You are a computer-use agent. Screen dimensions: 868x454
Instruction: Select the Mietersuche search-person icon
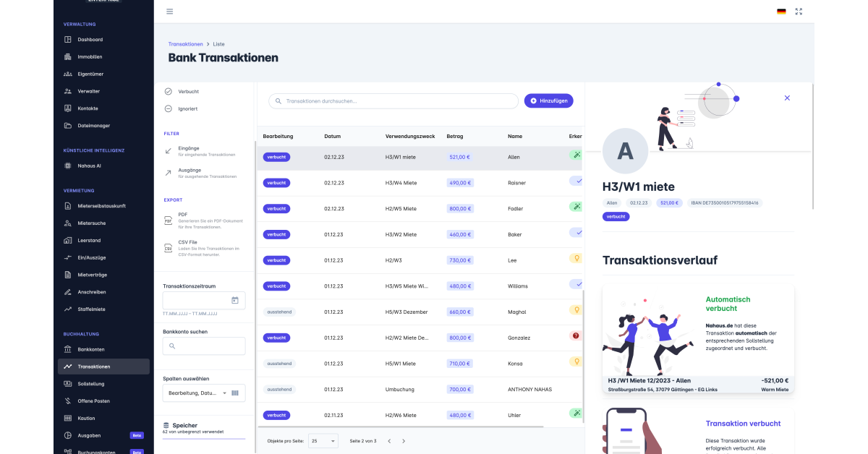(x=67, y=223)
